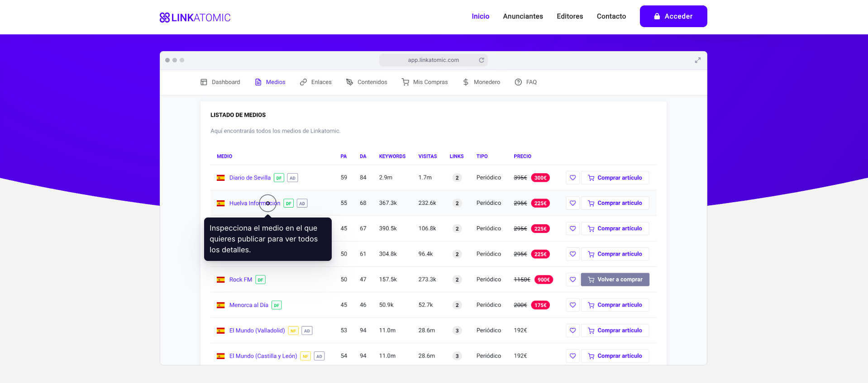
Task: Sort the table by the Keywords column
Action: click(392, 156)
